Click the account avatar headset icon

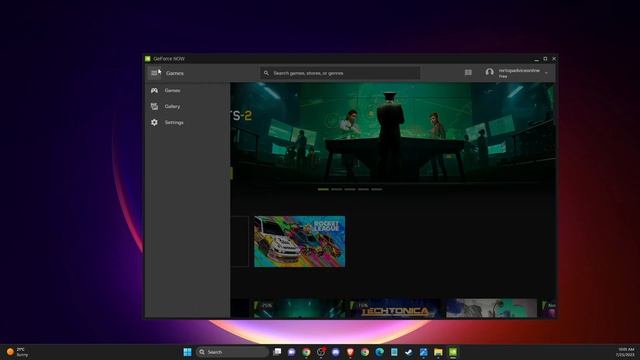489,72
